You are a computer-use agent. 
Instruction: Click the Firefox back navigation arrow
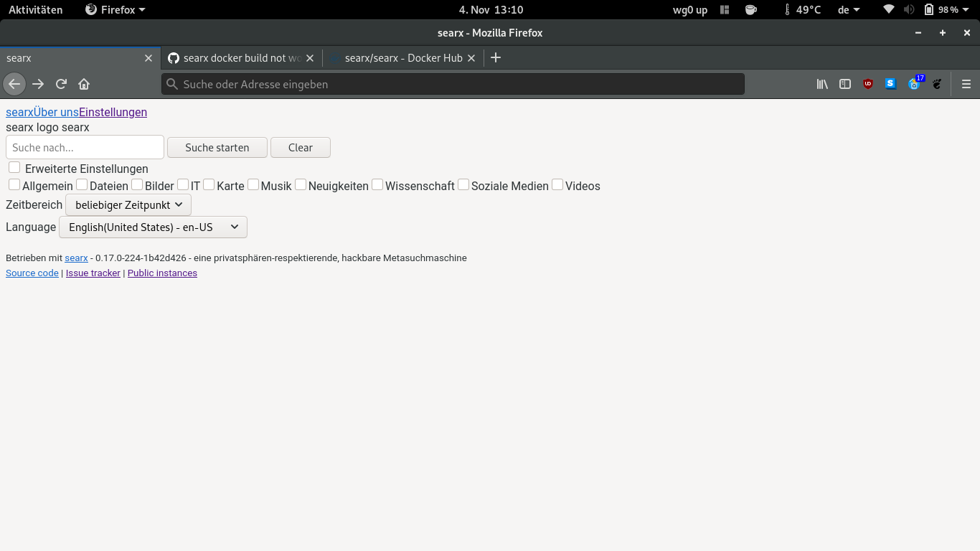tap(14, 84)
